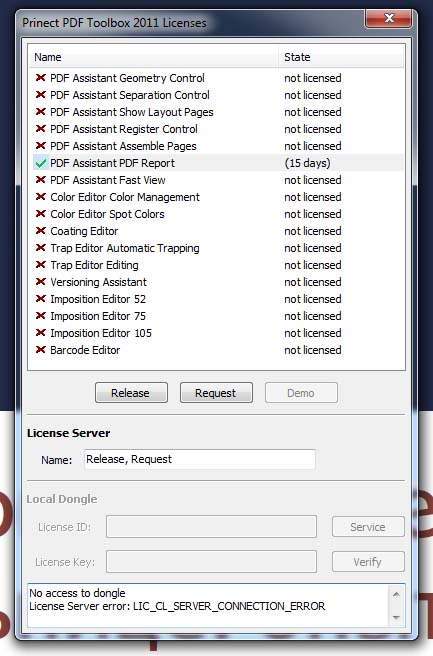Select the PDF Assistant PDF Report license
This screenshot has height=656, width=433.
click(218, 163)
